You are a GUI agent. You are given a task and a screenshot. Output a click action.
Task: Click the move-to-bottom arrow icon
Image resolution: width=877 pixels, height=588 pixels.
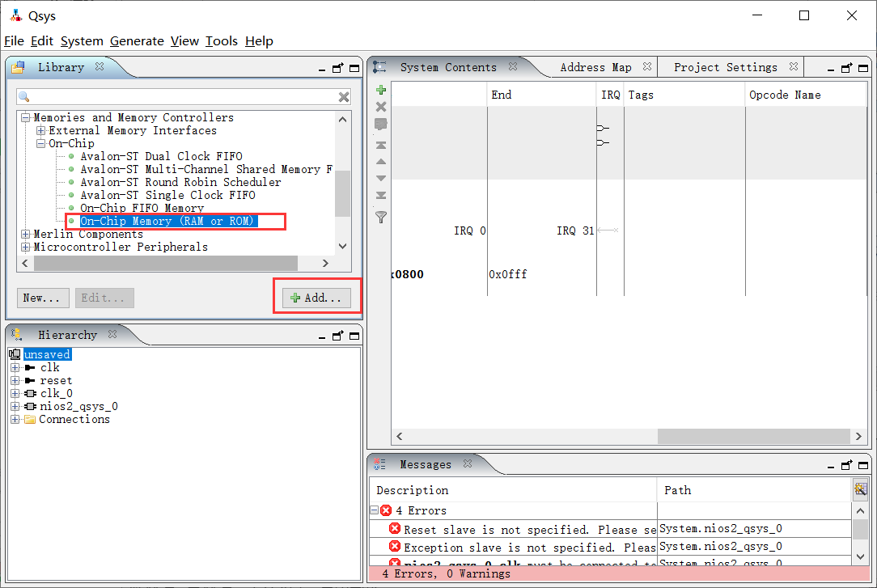(x=381, y=195)
